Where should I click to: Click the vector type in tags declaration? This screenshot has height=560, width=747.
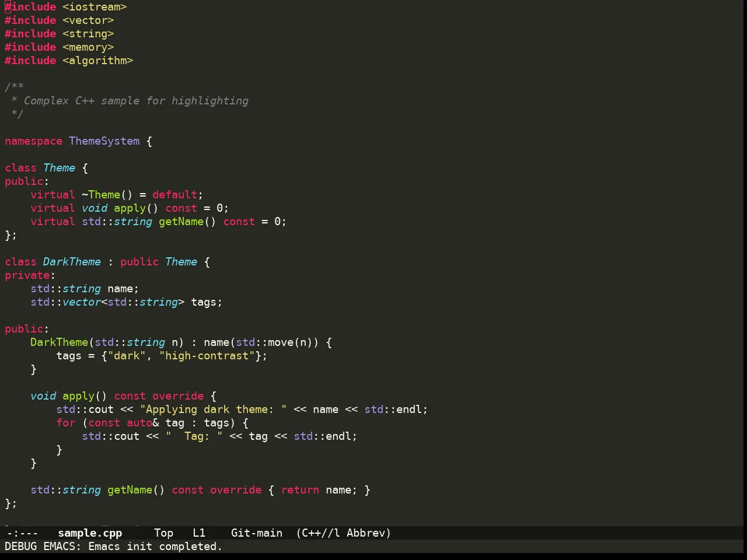[x=82, y=302]
